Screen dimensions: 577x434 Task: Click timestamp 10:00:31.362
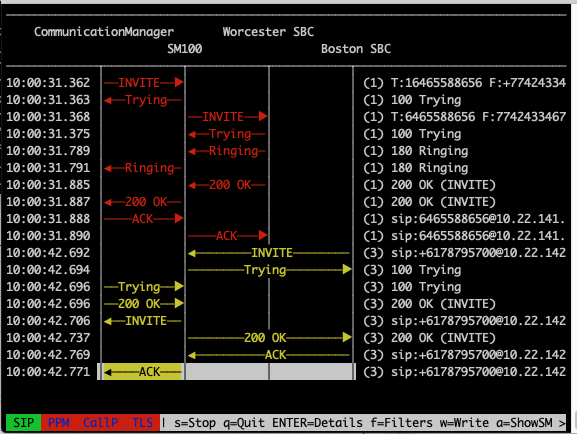point(48,82)
